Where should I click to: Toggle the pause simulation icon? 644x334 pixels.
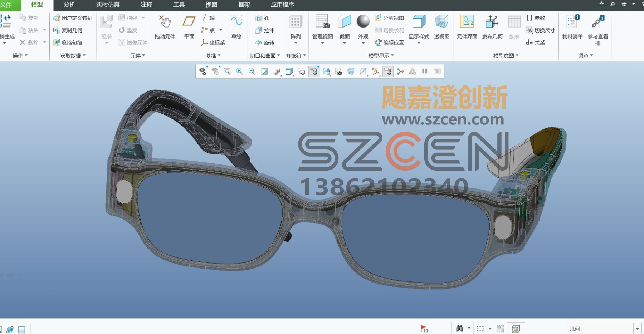(425, 71)
